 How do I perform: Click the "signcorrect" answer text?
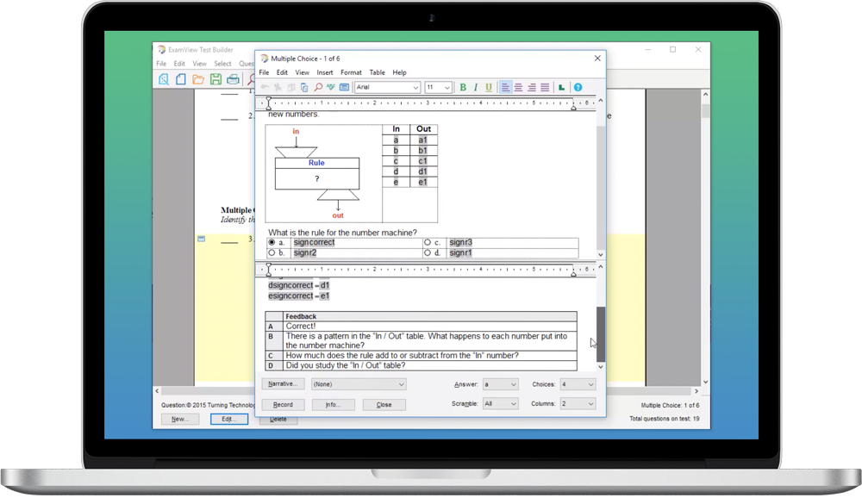(314, 242)
